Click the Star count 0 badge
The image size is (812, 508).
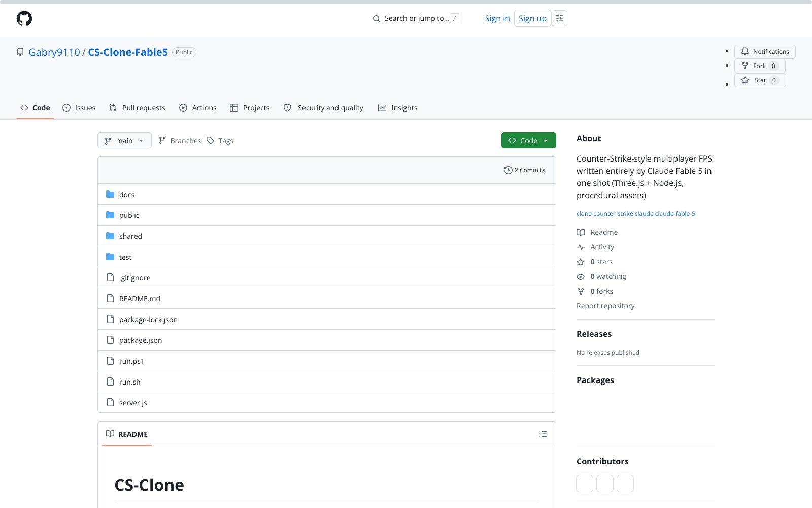pos(774,80)
